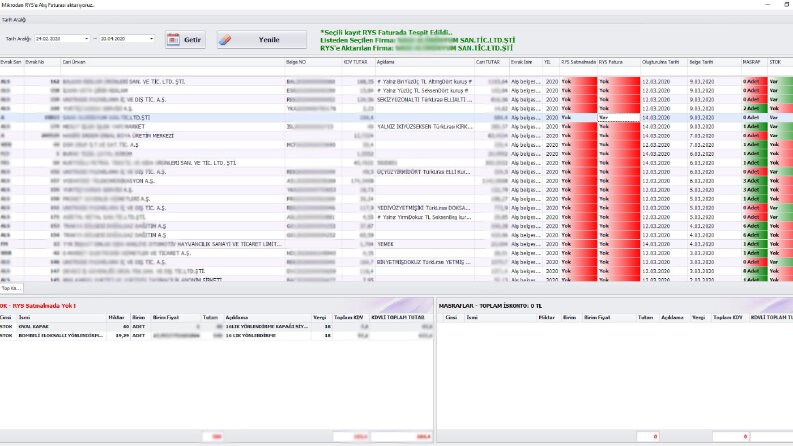Image resolution: width=793 pixels, height=446 pixels.
Task: Select the Tarih Aralığı group tab
Action: point(14,20)
